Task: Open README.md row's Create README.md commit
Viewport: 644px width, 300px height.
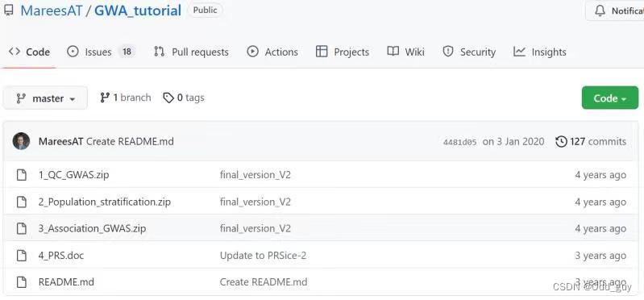Action: pyautogui.click(x=264, y=282)
